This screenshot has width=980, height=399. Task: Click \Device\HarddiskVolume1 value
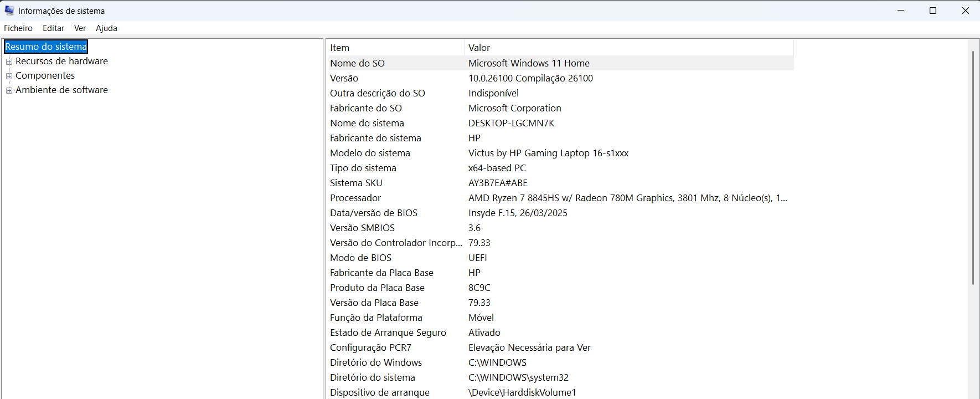pyautogui.click(x=522, y=392)
